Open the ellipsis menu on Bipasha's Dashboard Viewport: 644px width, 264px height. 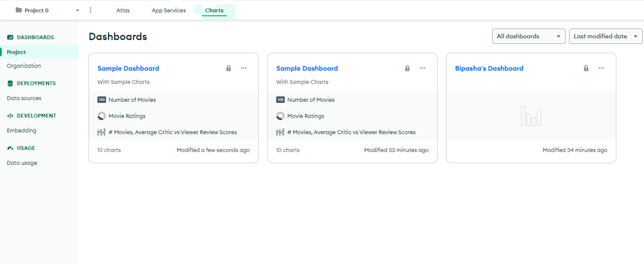point(601,68)
